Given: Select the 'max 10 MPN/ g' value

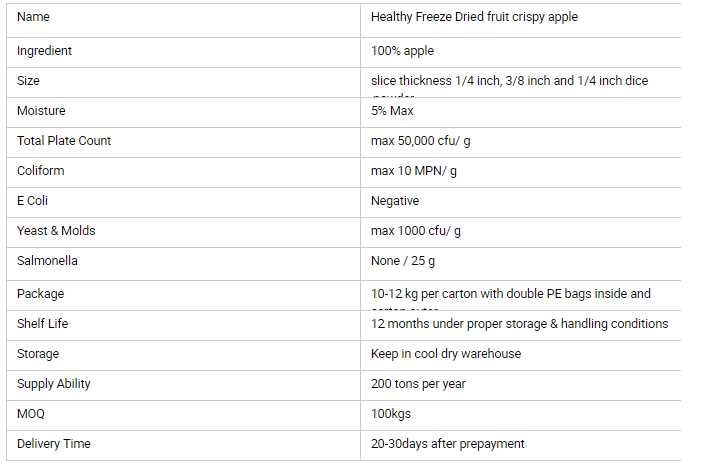Looking at the screenshot, I should [x=414, y=171].
